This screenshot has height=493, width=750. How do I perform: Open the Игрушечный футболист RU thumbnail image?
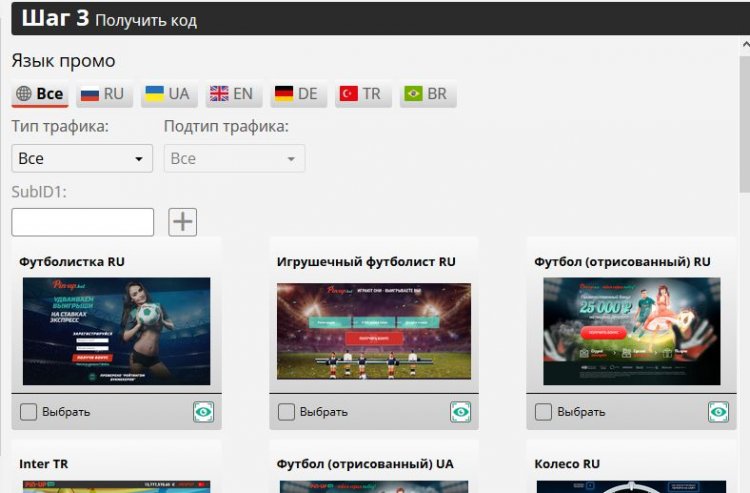[373, 331]
